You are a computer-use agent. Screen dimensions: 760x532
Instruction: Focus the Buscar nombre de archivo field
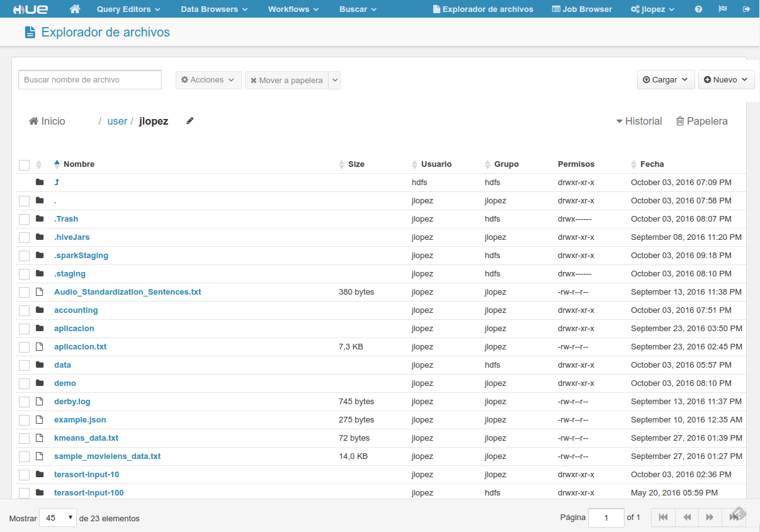[90, 80]
